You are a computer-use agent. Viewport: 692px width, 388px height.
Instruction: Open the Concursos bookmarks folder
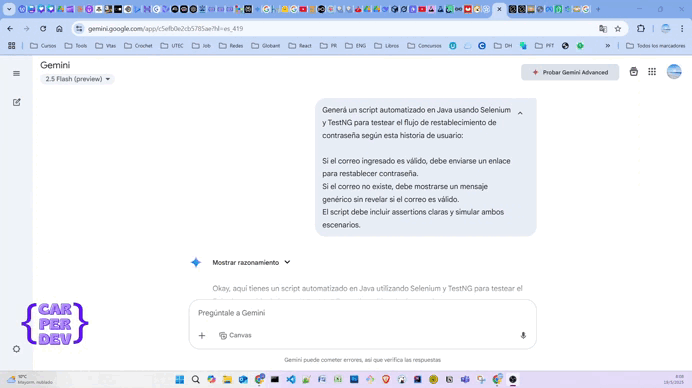tap(424, 46)
